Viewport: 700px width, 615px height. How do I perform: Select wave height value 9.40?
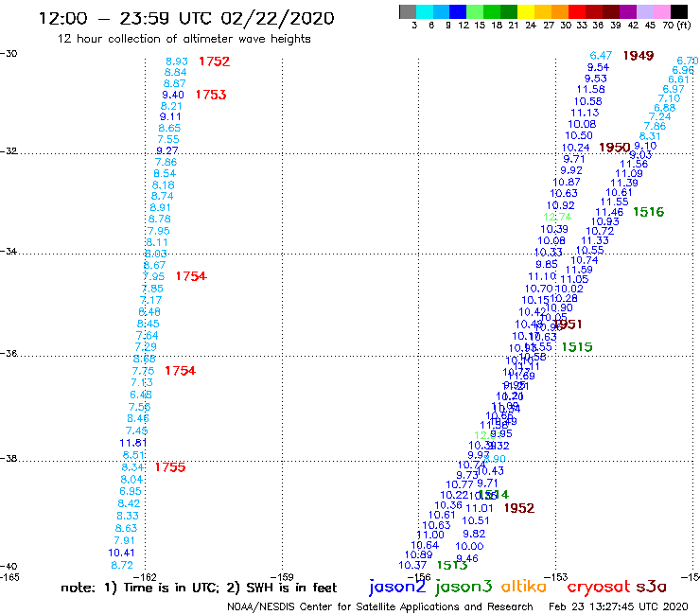pyautogui.click(x=173, y=95)
